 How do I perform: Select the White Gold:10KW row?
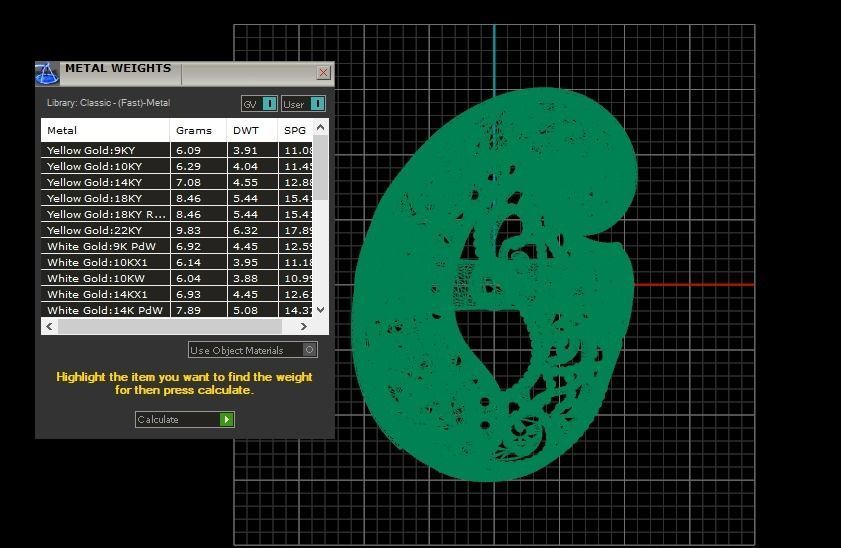tap(177, 278)
